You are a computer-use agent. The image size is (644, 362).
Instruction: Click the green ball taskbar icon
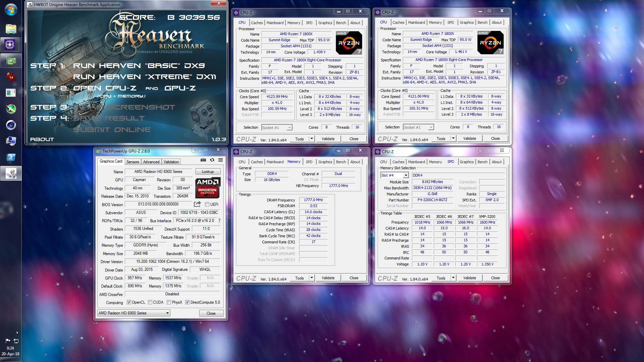pos(11,109)
